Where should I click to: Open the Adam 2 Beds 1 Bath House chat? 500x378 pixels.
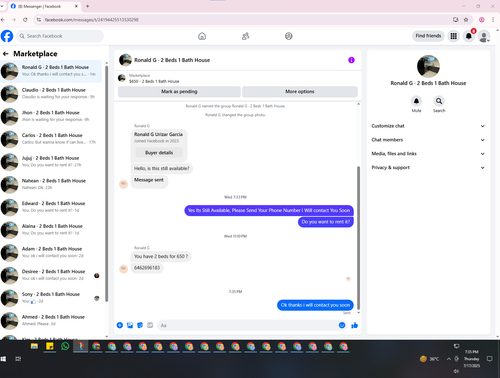pyautogui.click(x=52, y=252)
